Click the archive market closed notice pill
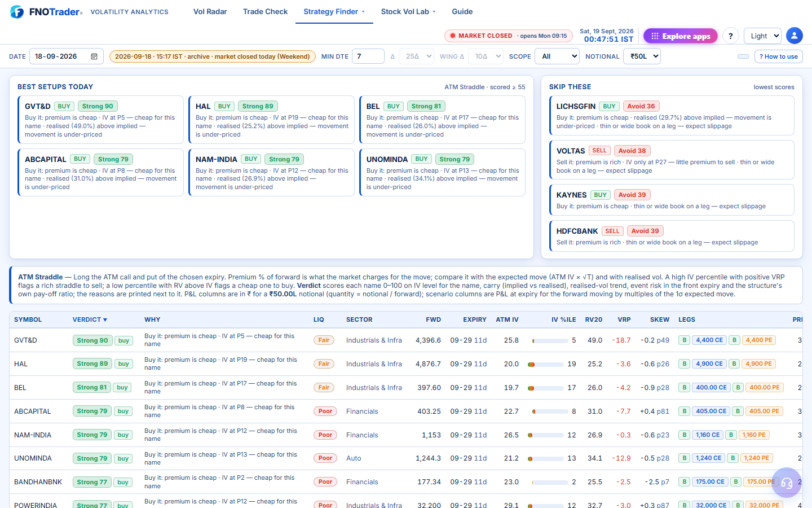The image size is (812, 508). (x=213, y=56)
